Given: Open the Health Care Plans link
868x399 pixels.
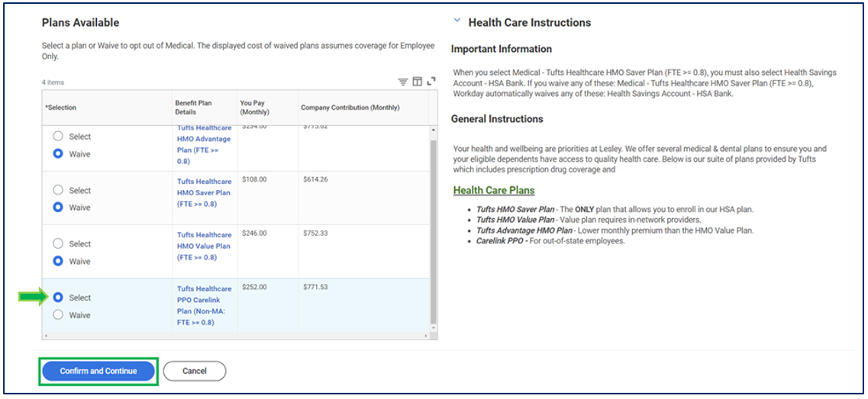Looking at the screenshot, I should coord(494,191).
